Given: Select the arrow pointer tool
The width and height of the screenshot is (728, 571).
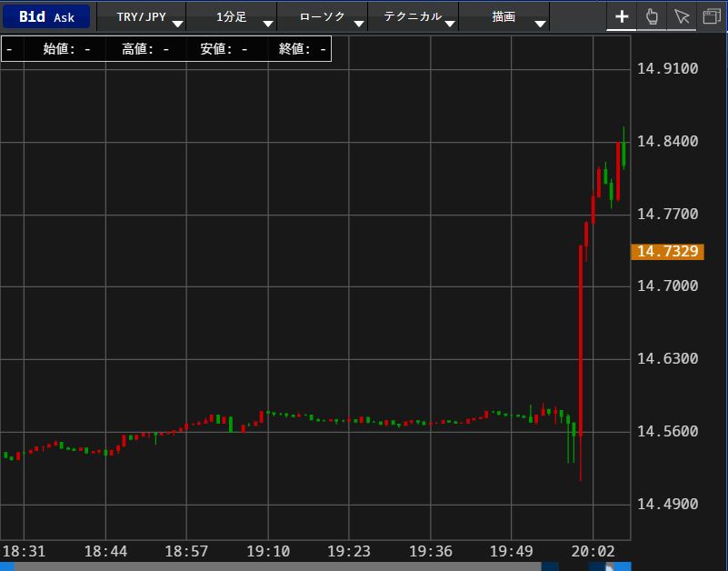Looking at the screenshot, I should pos(682,16).
